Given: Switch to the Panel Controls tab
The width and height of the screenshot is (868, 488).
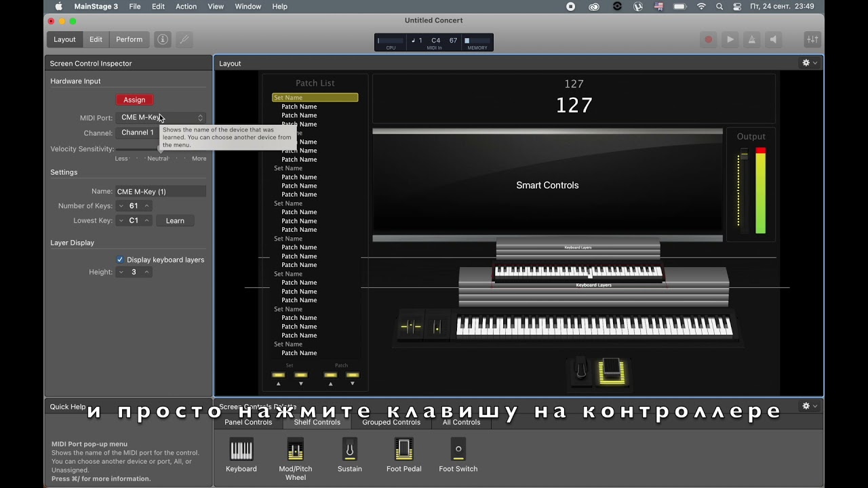Looking at the screenshot, I should point(248,422).
